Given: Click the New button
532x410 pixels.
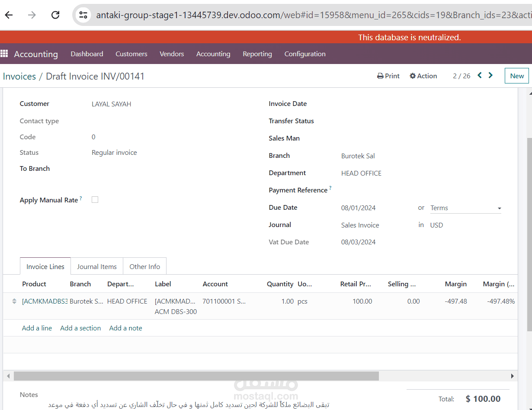Looking at the screenshot, I should [x=517, y=76].
